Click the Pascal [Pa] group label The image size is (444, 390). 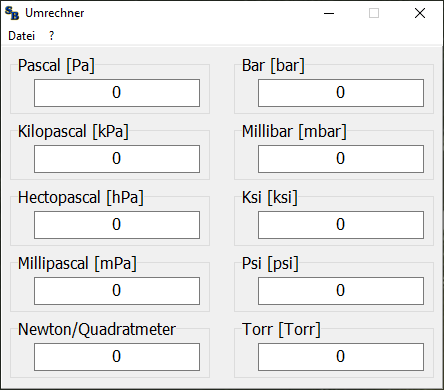tap(56, 65)
